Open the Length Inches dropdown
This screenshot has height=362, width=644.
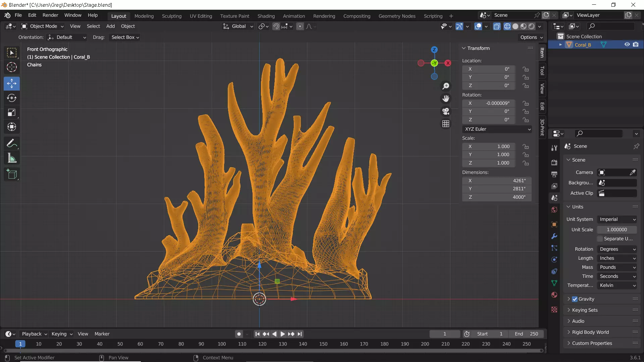[617, 258]
